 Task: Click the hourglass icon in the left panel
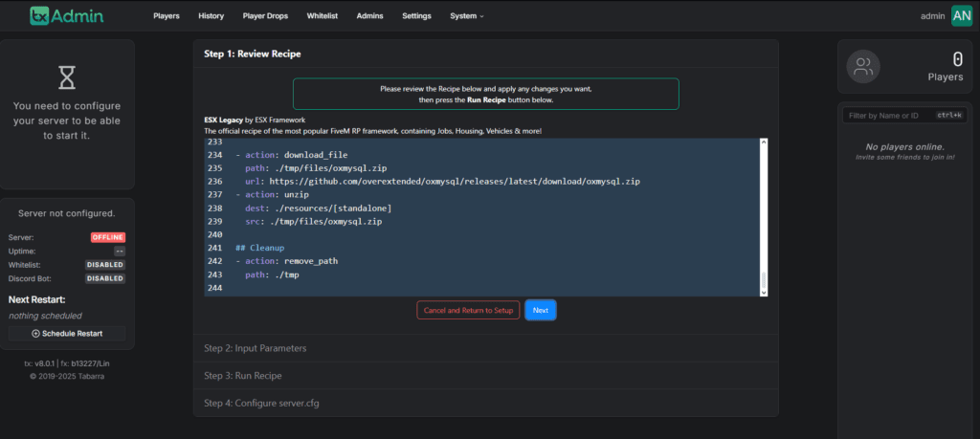coord(67,77)
